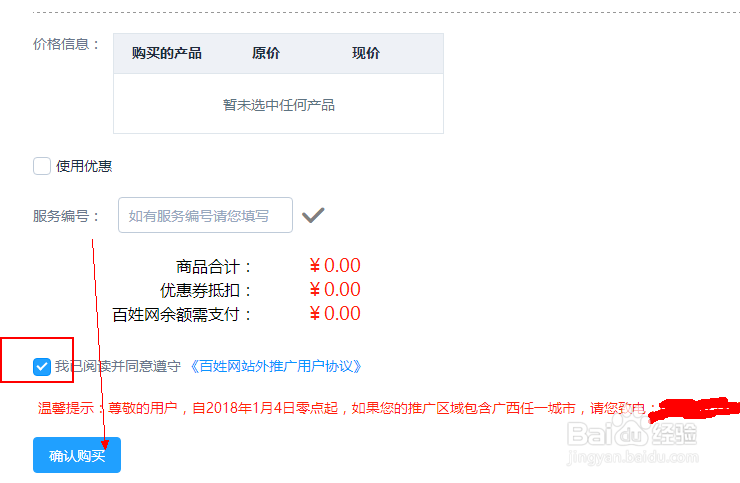Click the 优惠券抵扣 label text
Image resolution: width=740 pixels, height=483 pixels.
point(207,291)
